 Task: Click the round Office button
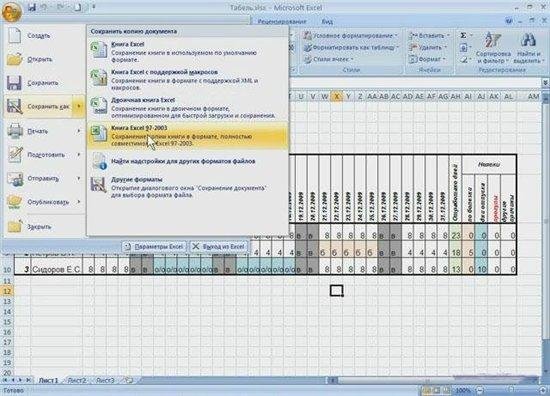pyautogui.click(x=12, y=12)
